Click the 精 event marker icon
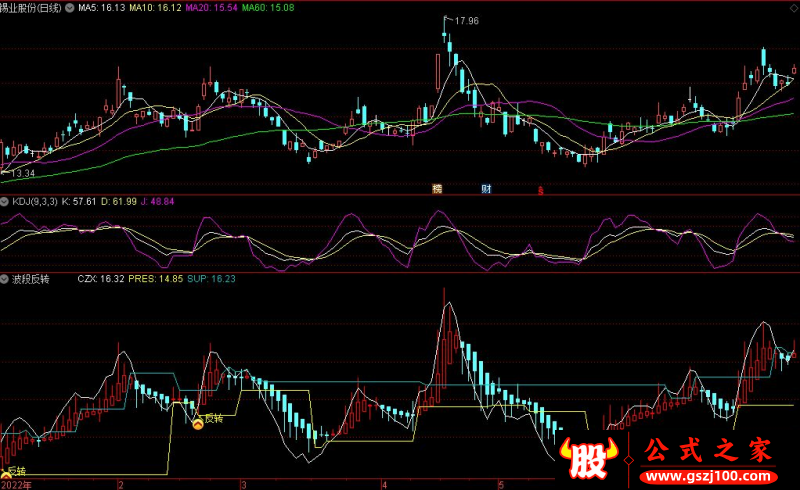The image size is (800, 490). [x=437, y=188]
